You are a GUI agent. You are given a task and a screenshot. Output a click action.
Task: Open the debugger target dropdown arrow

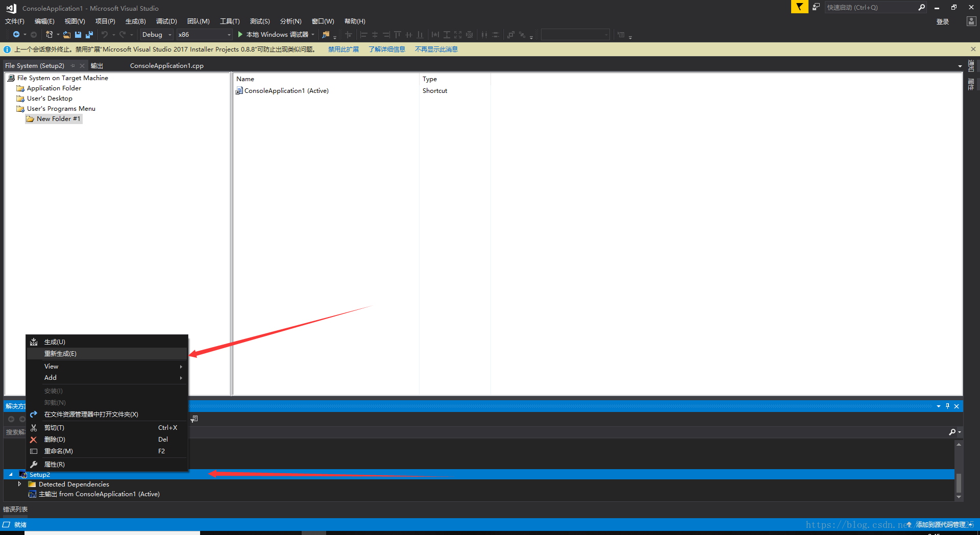pyautogui.click(x=313, y=35)
